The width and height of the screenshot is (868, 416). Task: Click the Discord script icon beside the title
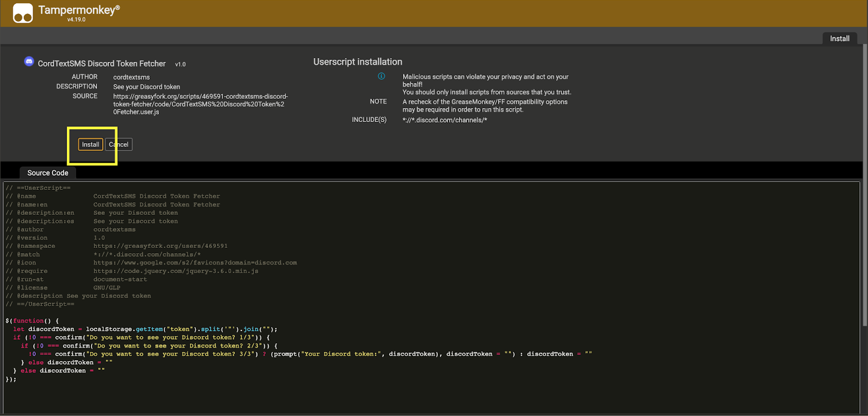29,61
